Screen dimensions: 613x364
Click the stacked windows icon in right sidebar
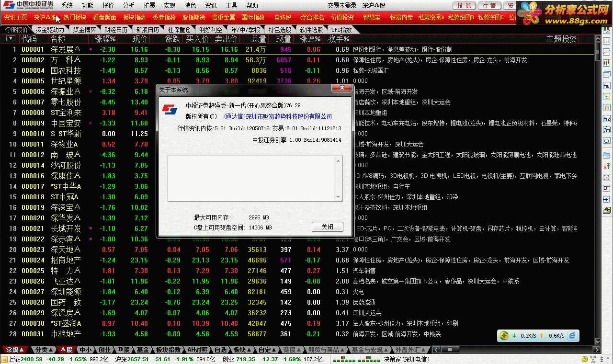tap(606, 74)
